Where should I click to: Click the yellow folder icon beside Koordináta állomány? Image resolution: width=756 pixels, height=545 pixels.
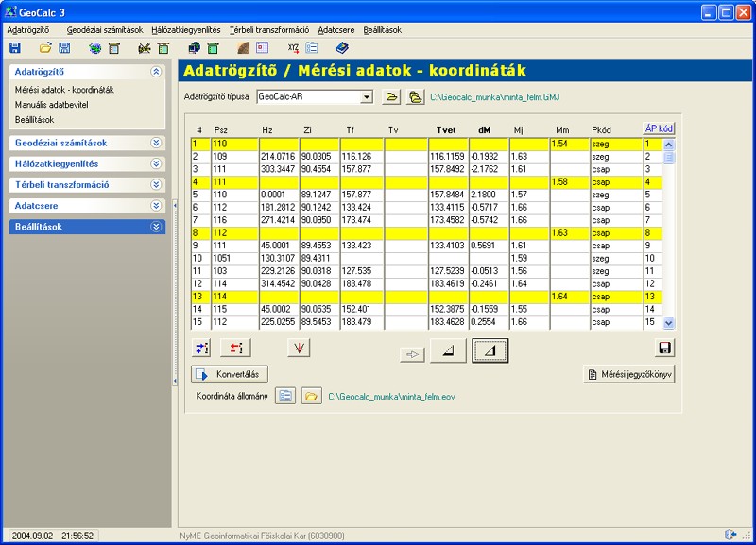[x=311, y=396]
